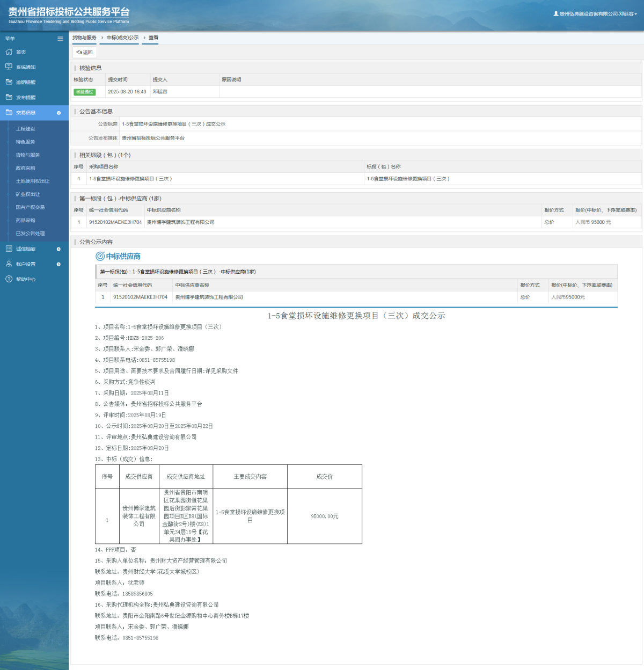Click 货物与服务 breadcrumb link

click(84, 38)
